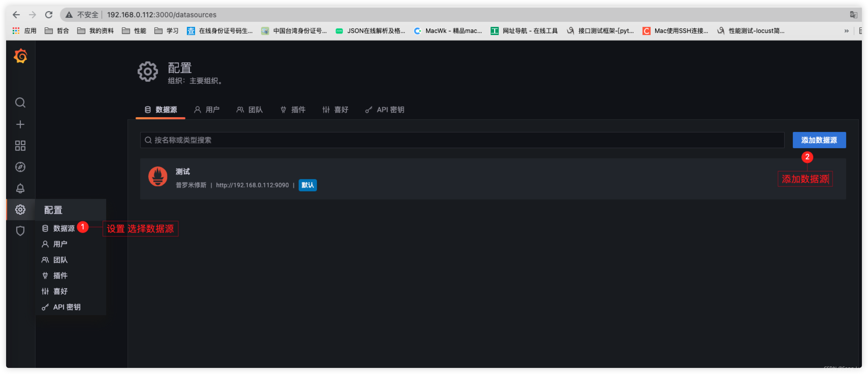Switch to the 团队 tab
Image resolution: width=868 pixels, height=374 pixels.
coord(250,110)
